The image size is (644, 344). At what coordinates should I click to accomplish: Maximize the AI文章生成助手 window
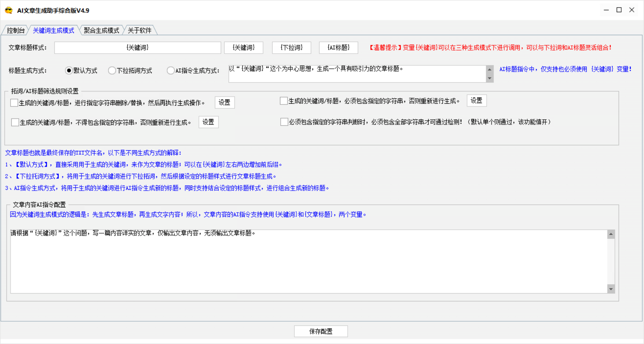click(x=619, y=10)
